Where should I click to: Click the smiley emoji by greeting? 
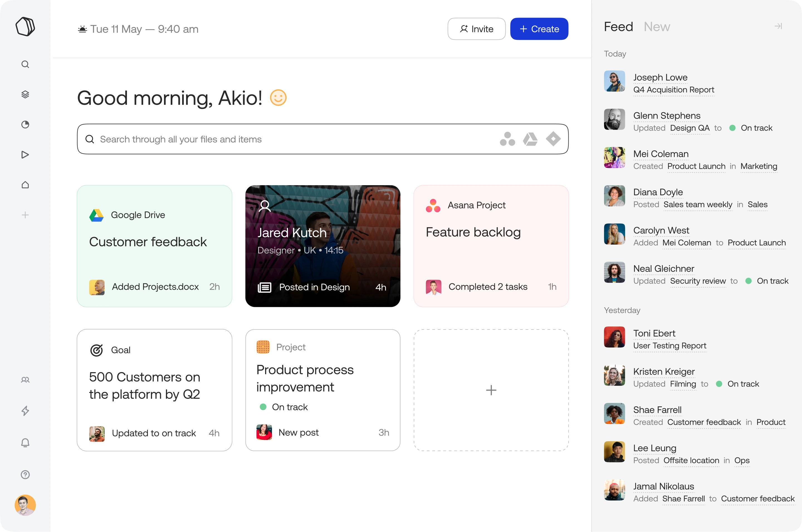tap(278, 98)
